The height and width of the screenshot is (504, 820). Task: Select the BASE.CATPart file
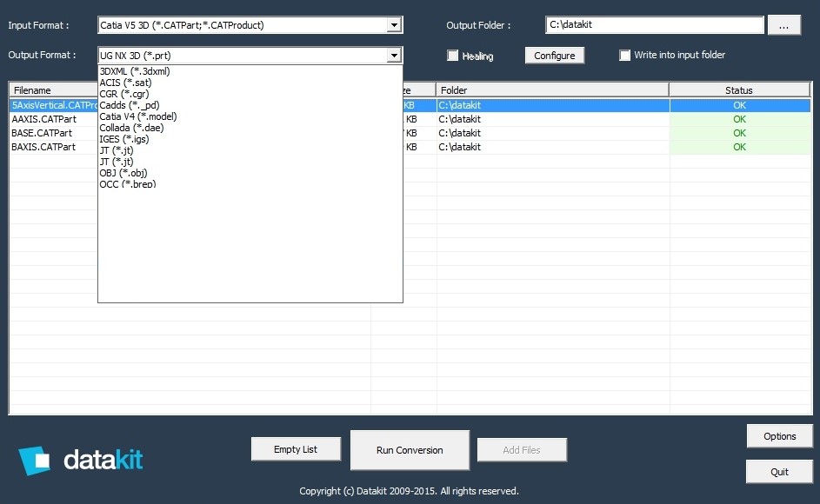[42, 133]
